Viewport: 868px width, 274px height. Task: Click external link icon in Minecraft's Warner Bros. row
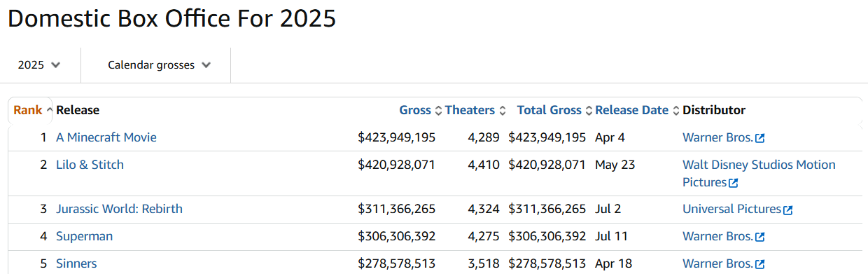pyautogui.click(x=760, y=138)
